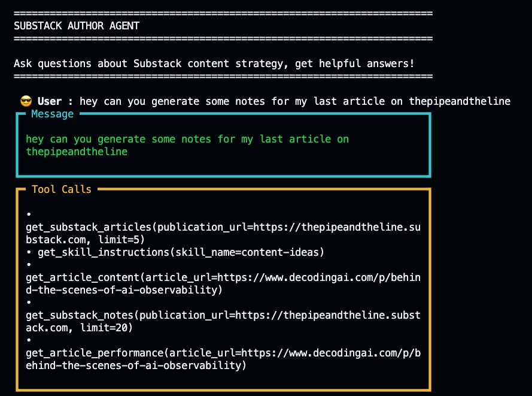This screenshot has width=532, height=396.
Task: Click the 'User :' prompt label
Action: tap(55, 101)
